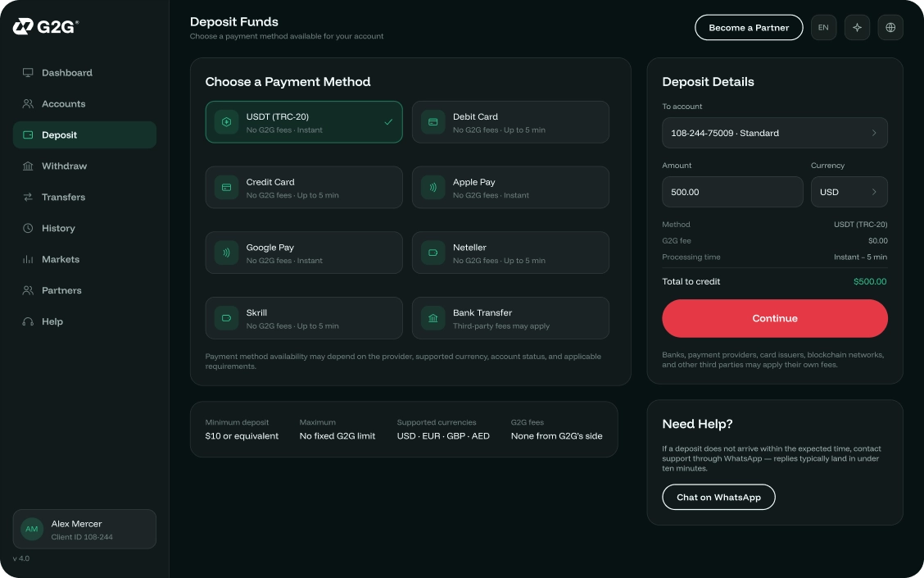Click the chevron in the Currency field
The height and width of the screenshot is (578, 924).
pos(874,193)
